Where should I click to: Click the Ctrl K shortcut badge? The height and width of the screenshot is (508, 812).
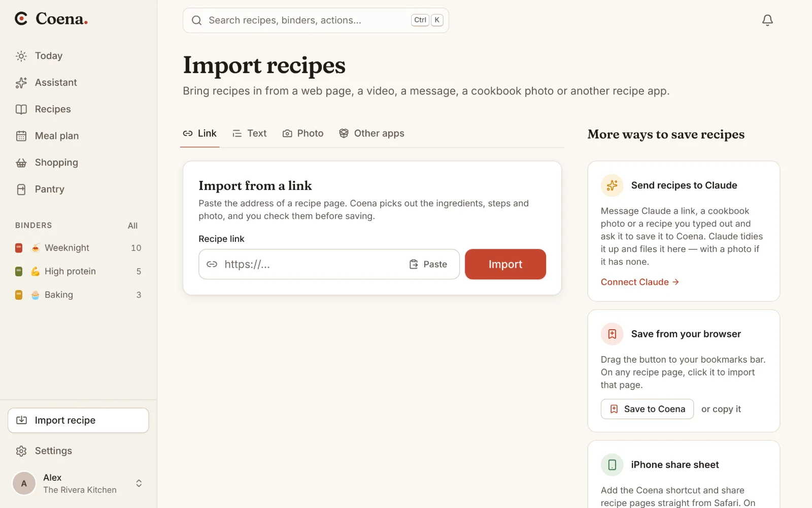[427, 20]
